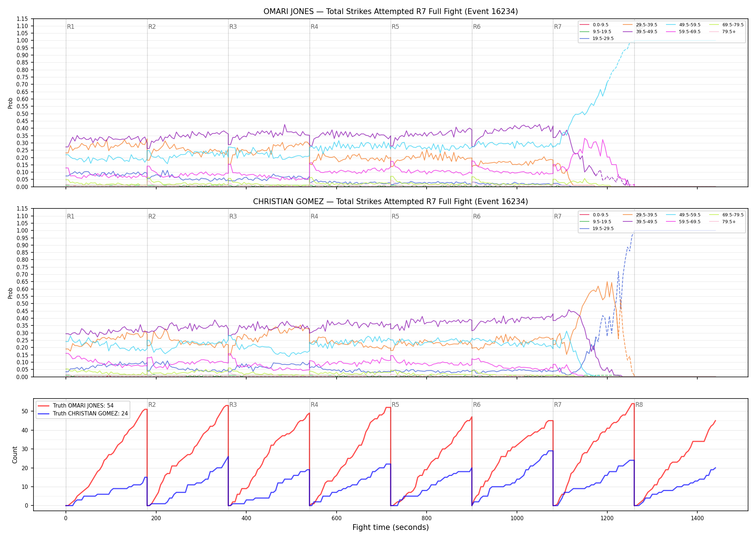Screen dimensions: 756x540
Task: Click the '50' tick on the Count axis
Action: (x=25, y=411)
